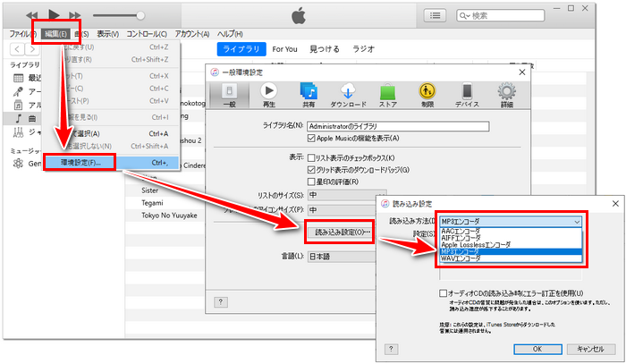This screenshot has width=626, height=364.
Task: Close the 読み込み設定 dialog
Action: coord(615,204)
